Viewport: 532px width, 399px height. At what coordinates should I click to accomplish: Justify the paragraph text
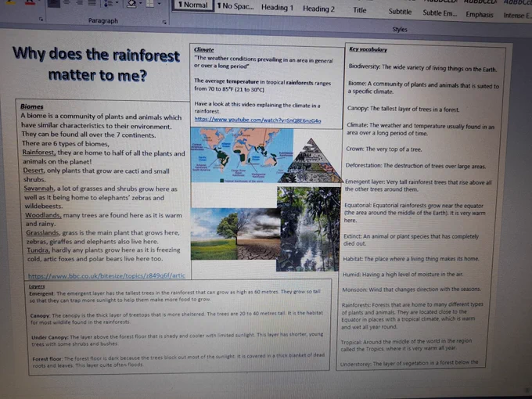click(x=92, y=2)
